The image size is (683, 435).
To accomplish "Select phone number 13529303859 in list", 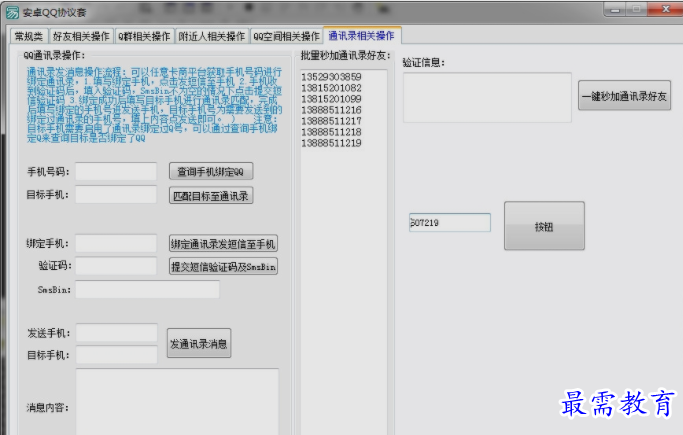I will [331, 77].
